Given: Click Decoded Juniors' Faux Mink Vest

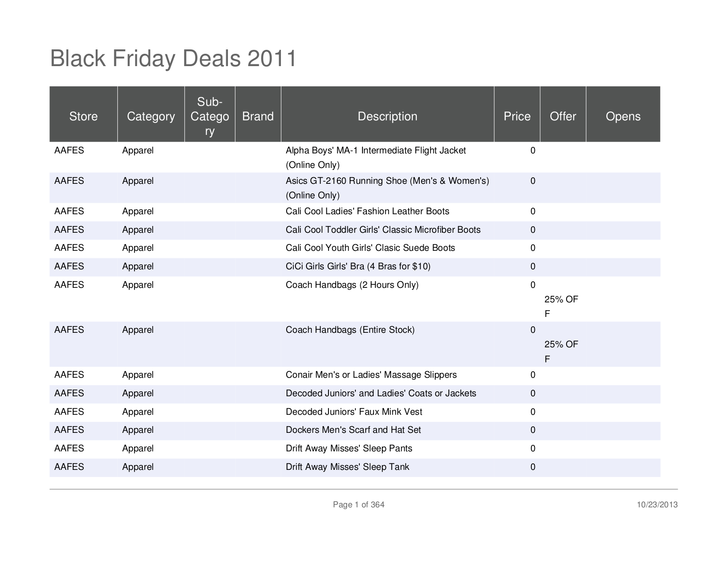Looking at the screenshot, I should [354, 412].
